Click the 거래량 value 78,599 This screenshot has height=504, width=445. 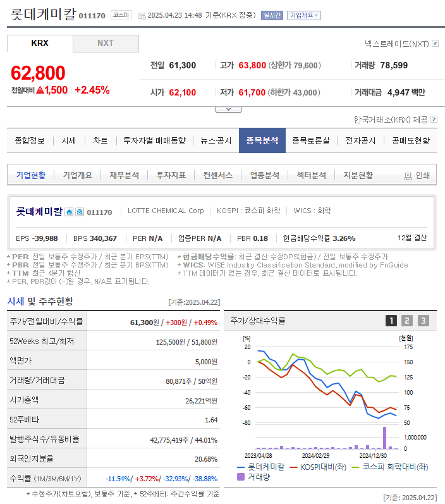pyautogui.click(x=394, y=65)
